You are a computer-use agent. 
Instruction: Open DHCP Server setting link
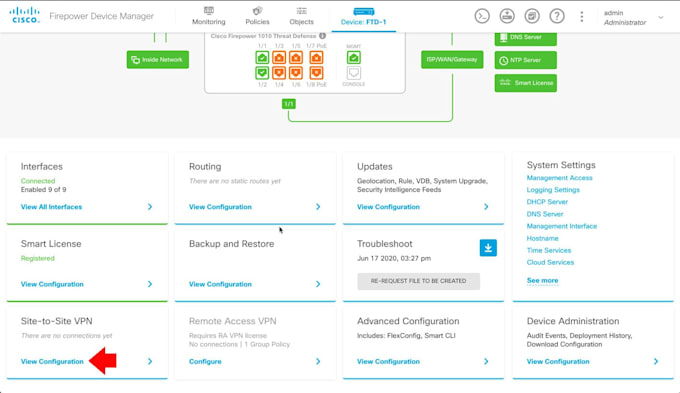pyautogui.click(x=547, y=202)
